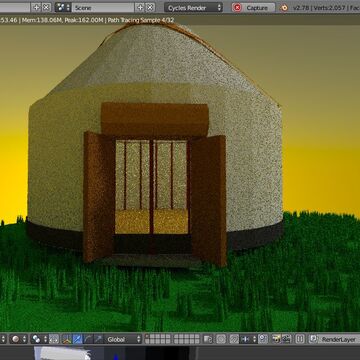The image size is (360, 360).
Task: Click the Blender logo icon
Action: pyautogui.click(x=284, y=7)
